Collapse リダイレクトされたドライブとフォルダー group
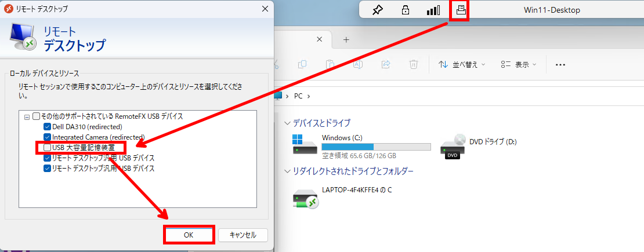 coord(287,171)
